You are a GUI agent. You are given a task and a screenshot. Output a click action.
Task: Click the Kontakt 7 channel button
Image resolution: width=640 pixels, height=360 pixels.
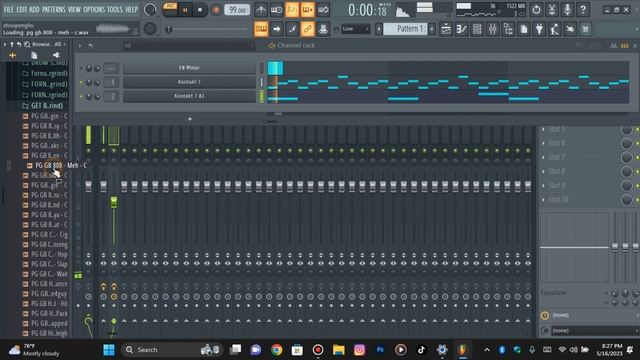(189, 82)
